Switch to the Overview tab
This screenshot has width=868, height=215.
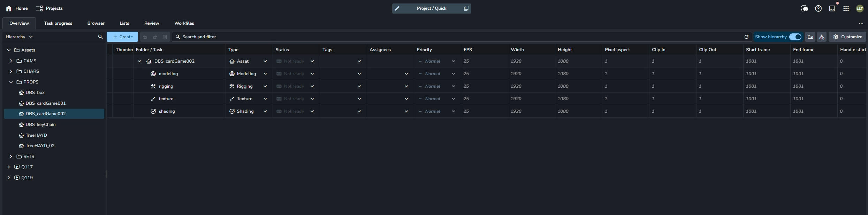coord(19,23)
